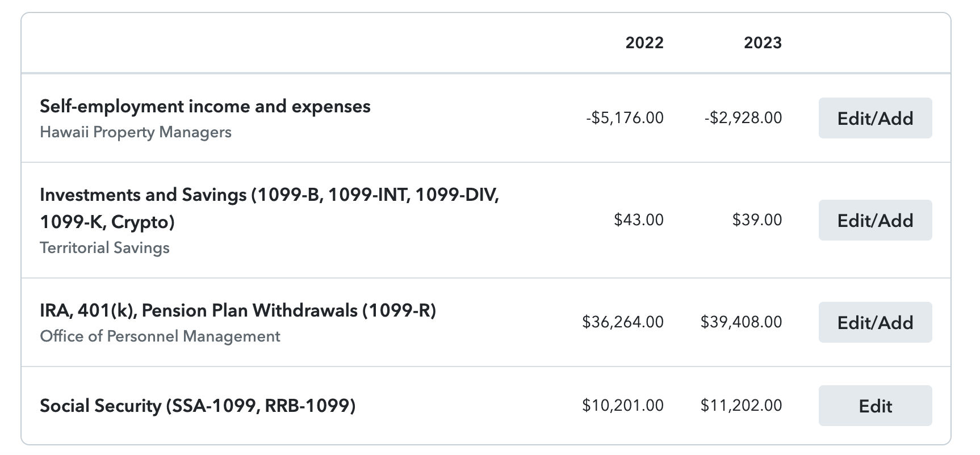Open Edit/Add for IRA, 401(k) Pension Withdrawals
This screenshot has height=455, width=980.
pos(874,322)
